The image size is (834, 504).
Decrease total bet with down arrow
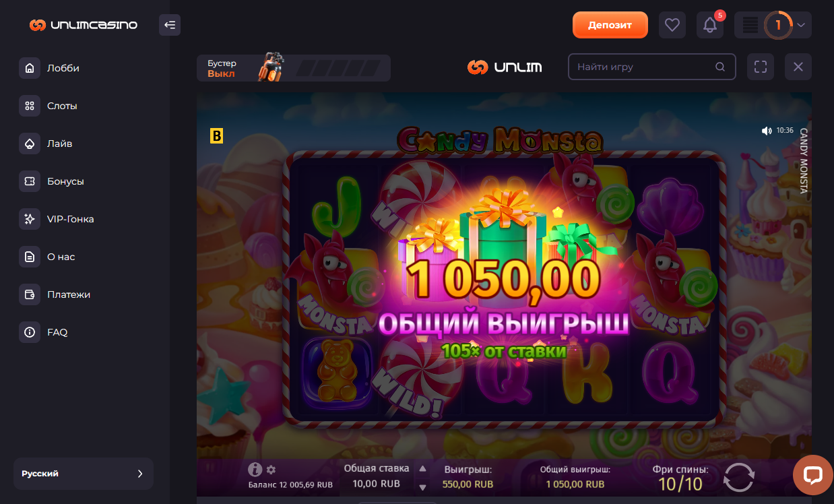tap(423, 486)
